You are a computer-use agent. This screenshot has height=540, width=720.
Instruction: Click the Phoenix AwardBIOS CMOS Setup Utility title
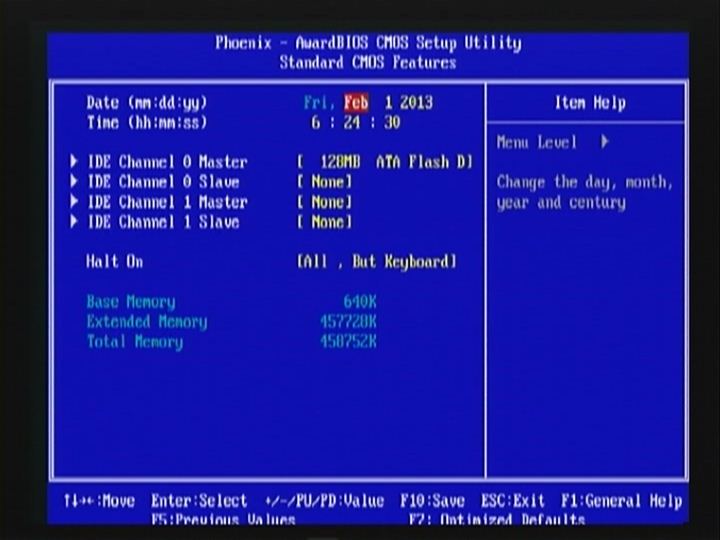[368, 43]
